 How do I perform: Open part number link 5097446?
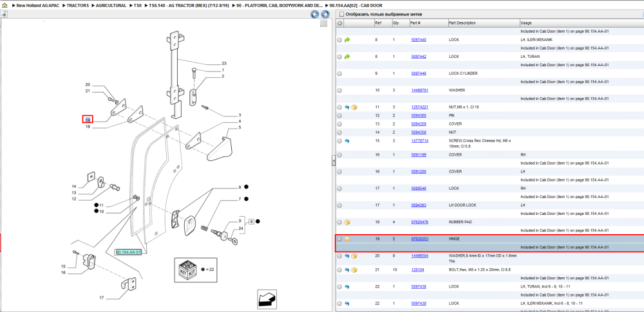(419, 73)
